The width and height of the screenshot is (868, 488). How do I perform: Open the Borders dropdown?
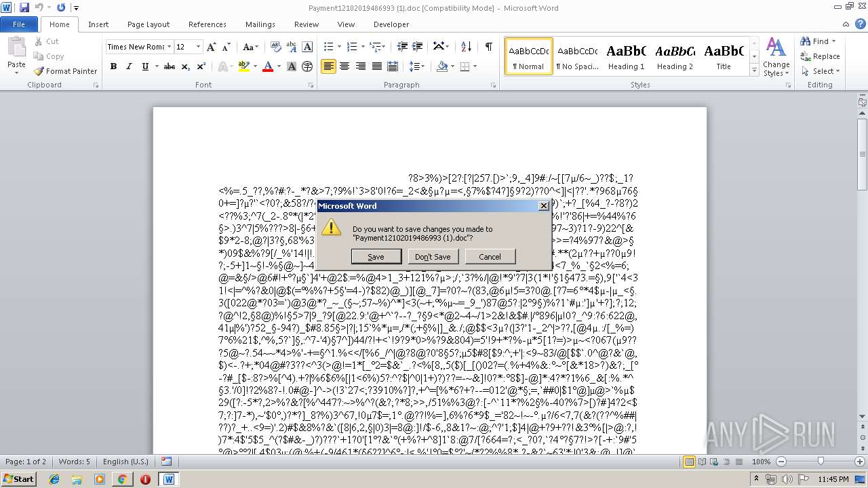pos(475,66)
